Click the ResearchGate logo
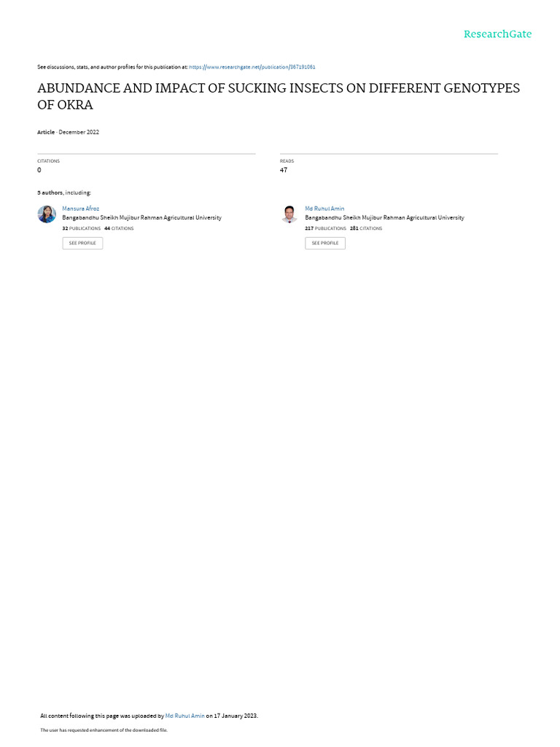This screenshot has height=747, width=560. tap(497, 34)
